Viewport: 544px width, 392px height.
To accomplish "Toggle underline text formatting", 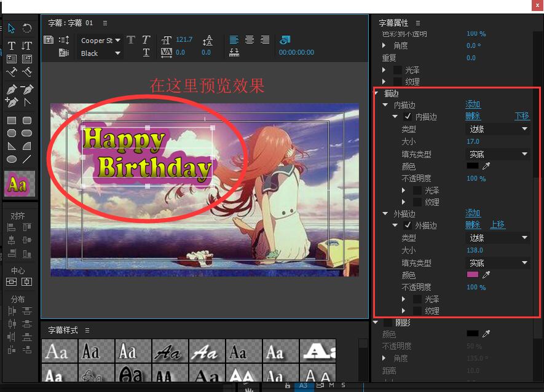I will coord(146,52).
